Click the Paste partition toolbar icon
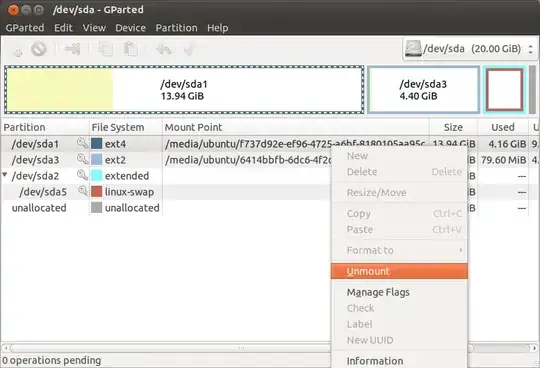 [131, 49]
